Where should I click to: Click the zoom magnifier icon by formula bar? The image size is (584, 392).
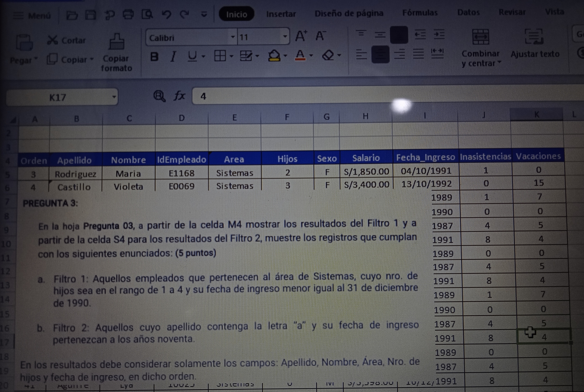[159, 96]
